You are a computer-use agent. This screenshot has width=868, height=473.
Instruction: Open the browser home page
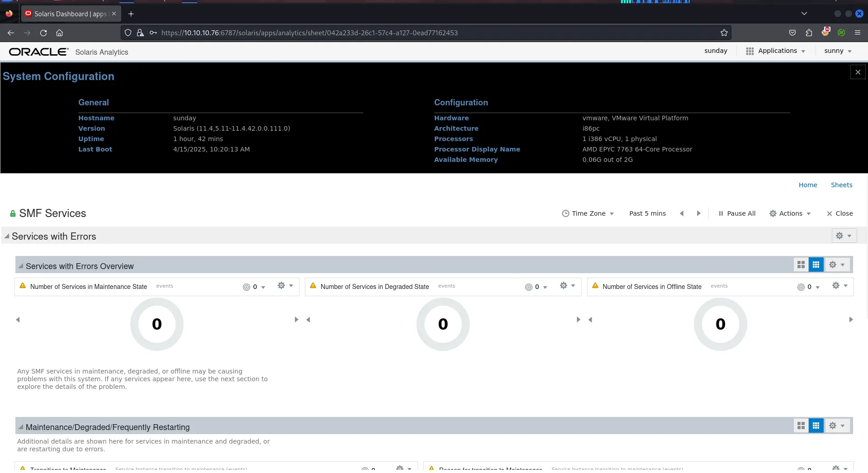pos(59,33)
